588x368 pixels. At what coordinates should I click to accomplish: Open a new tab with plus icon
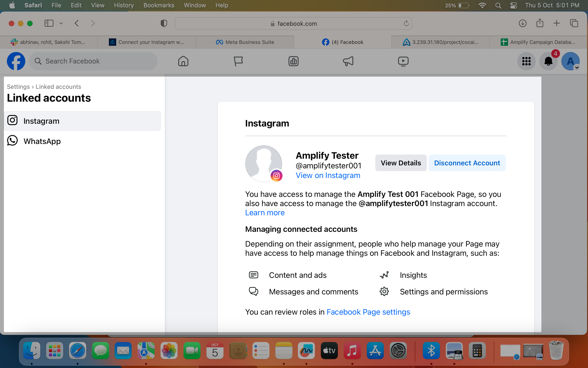(556, 23)
